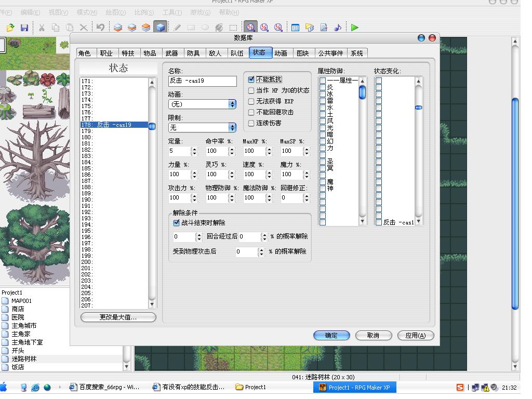Click the 名称 input field
This screenshot has width=532, height=399.
[203, 81]
